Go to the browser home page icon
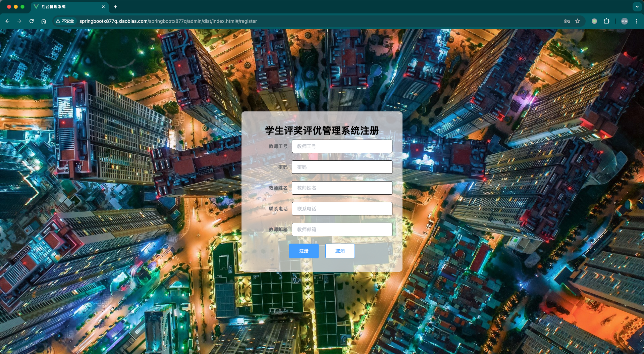Viewport: 644px width, 354px height. click(x=44, y=21)
